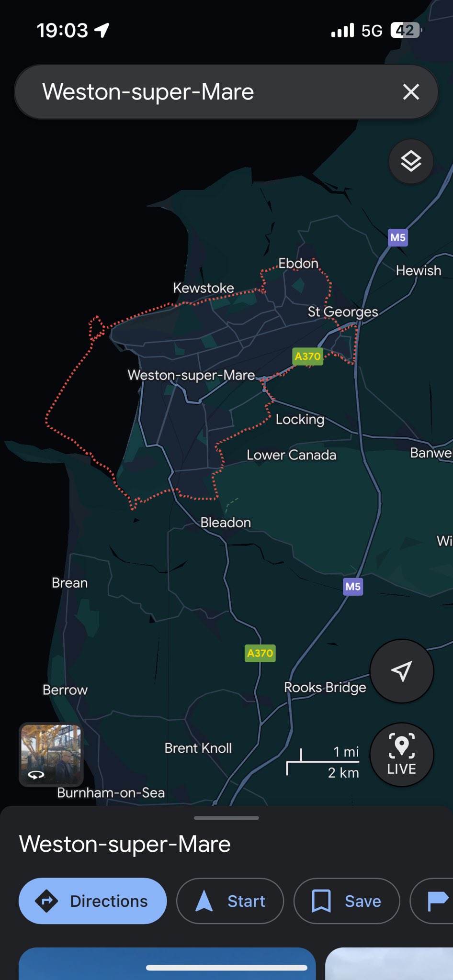Tap the lower A370 road badge
The image size is (453, 980).
pos(260,653)
